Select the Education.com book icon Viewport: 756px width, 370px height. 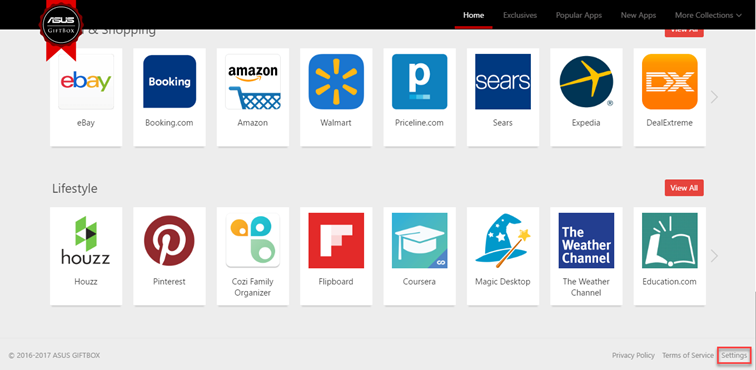[x=670, y=240]
